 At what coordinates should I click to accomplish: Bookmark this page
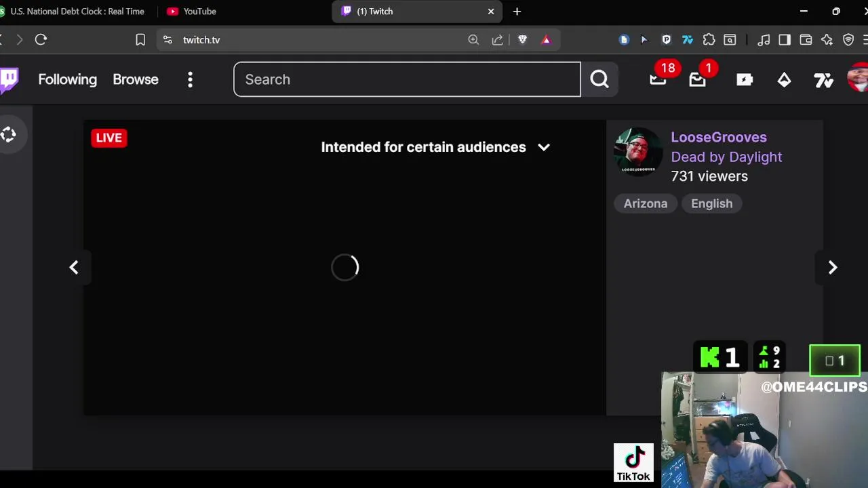[140, 40]
